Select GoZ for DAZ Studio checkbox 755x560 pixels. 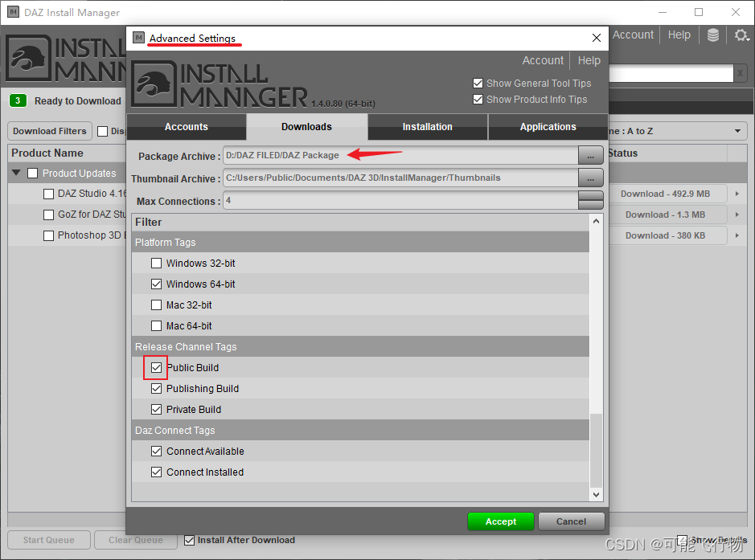click(48, 215)
